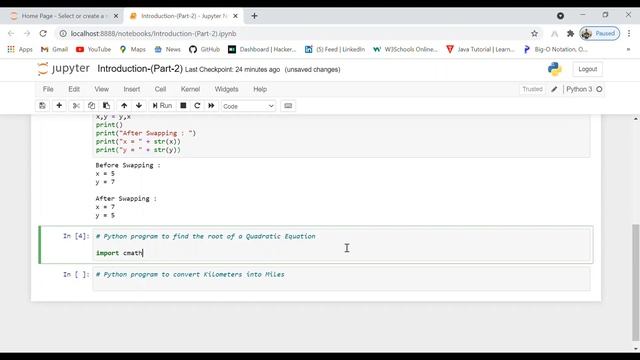
Task: Reload the page
Action: click(43, 33)
